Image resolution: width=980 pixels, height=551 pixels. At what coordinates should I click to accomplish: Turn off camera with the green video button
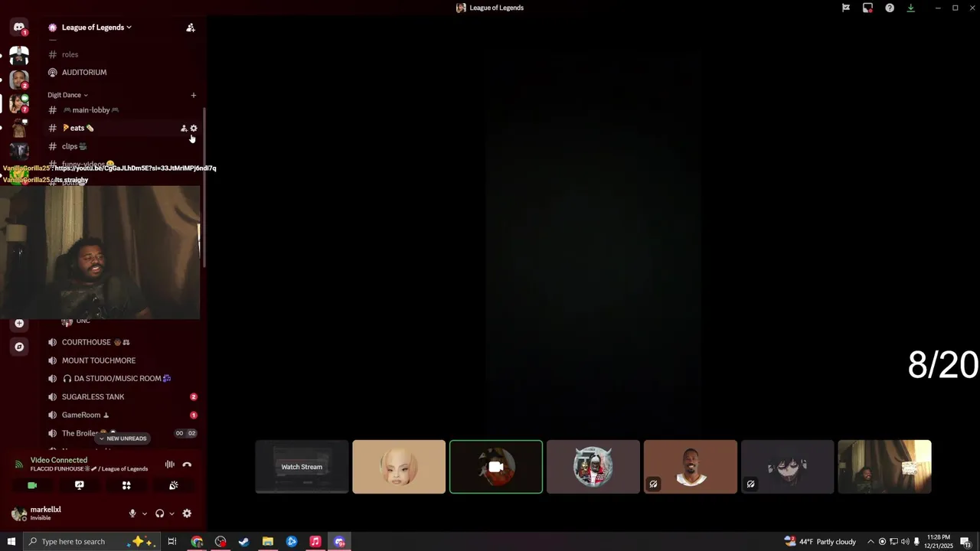click(32, 485)
